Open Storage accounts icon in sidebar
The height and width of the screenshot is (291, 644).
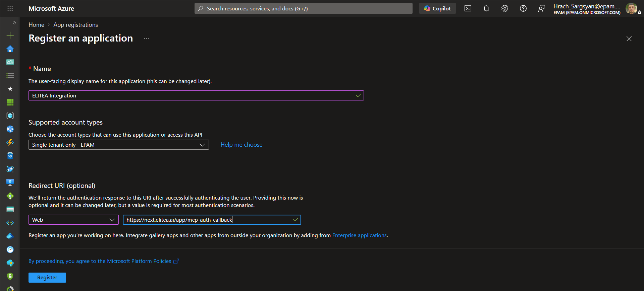(10, 209)
